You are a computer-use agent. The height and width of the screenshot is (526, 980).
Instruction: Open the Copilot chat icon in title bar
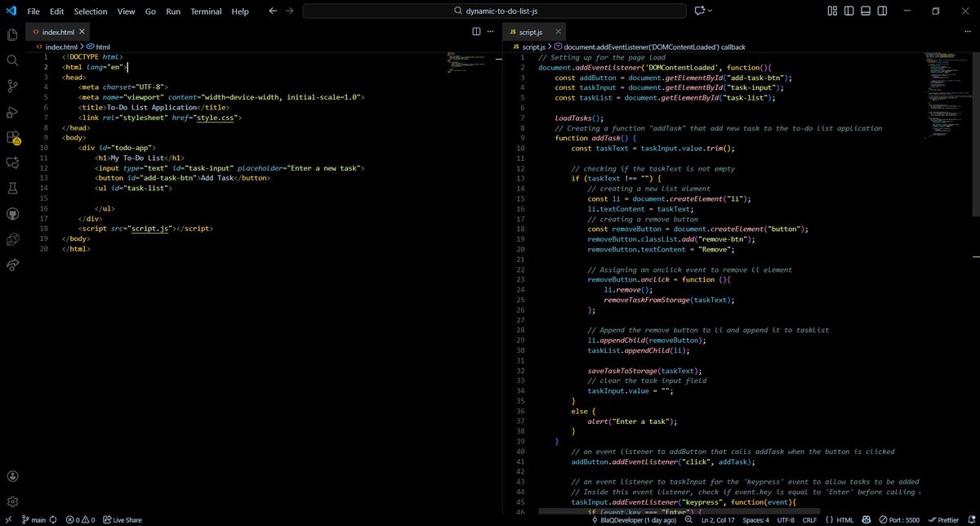pyautogui.click(x=700, y=11)
